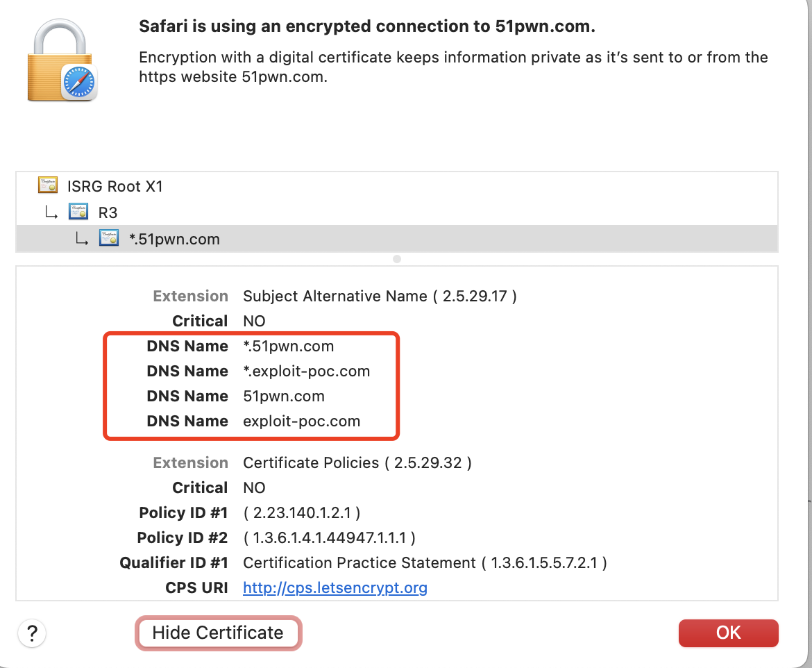Select the R3 intermediate certificate

108,212
